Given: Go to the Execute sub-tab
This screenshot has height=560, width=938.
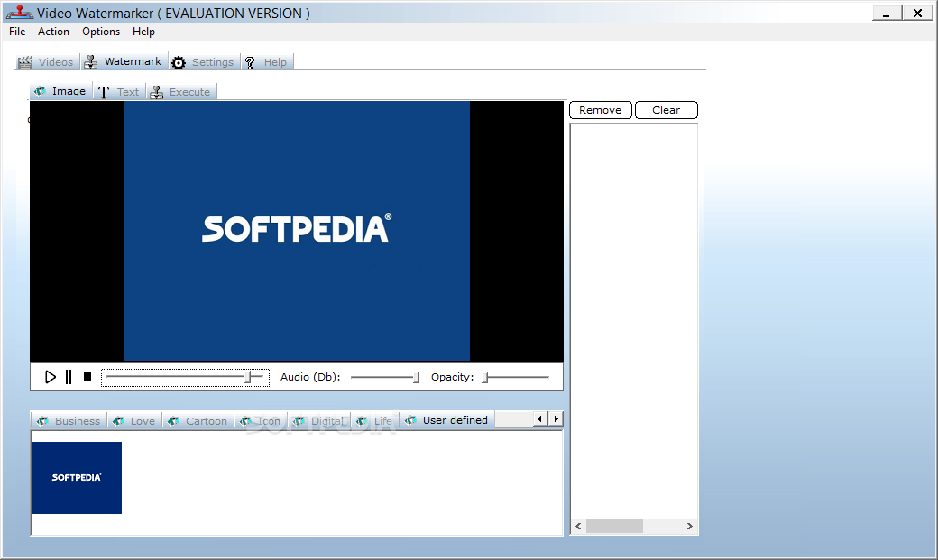Looking at the screenshot, I should click(x=182, y=92).
